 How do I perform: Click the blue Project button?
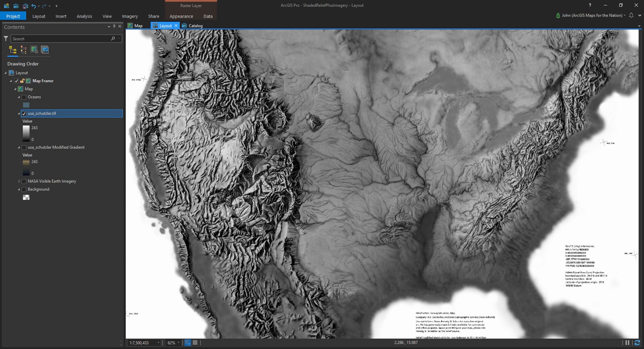coord(13,16)
